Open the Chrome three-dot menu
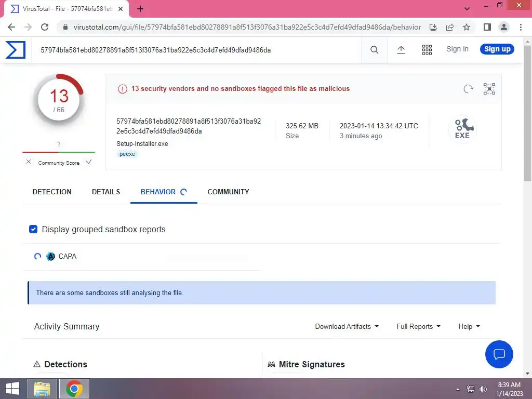 pyautogui.click(x=521, y=27)
